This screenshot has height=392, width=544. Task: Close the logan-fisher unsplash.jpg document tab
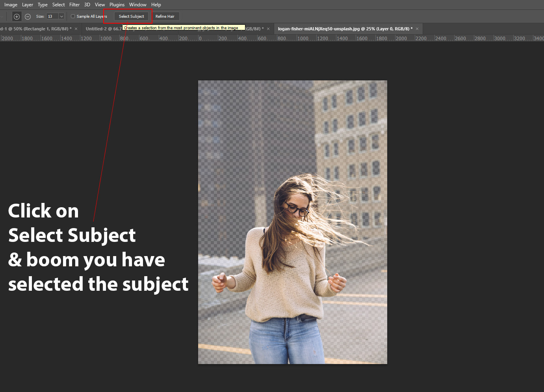417,29
